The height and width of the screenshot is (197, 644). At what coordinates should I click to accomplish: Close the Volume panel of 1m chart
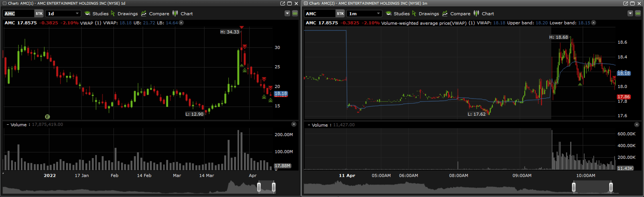[637, 125]
